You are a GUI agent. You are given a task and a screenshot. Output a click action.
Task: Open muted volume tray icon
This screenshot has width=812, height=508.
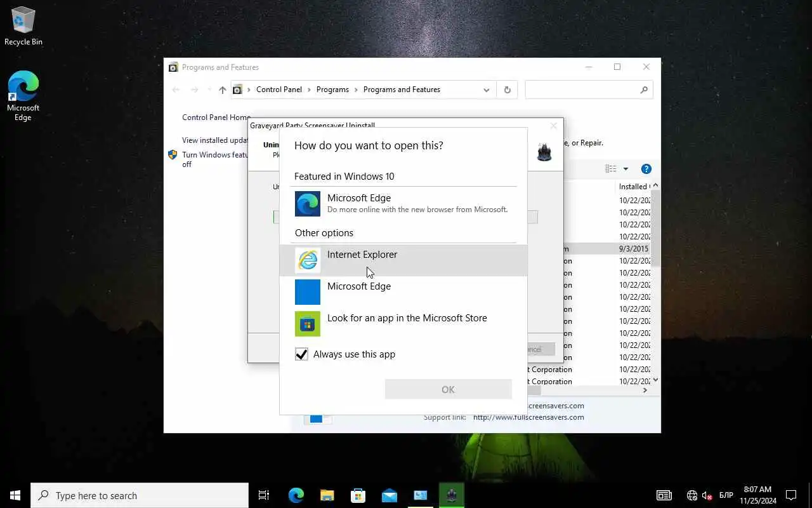pyautogui.click(x=708, y=495)
